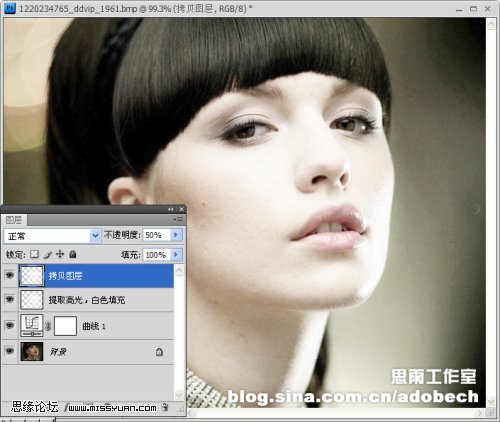Screen dimensions: 500x422
Task: Click the 曲线 1 white layer mask thumbnail
Action: pyautogui.click(x=65, y=326)
